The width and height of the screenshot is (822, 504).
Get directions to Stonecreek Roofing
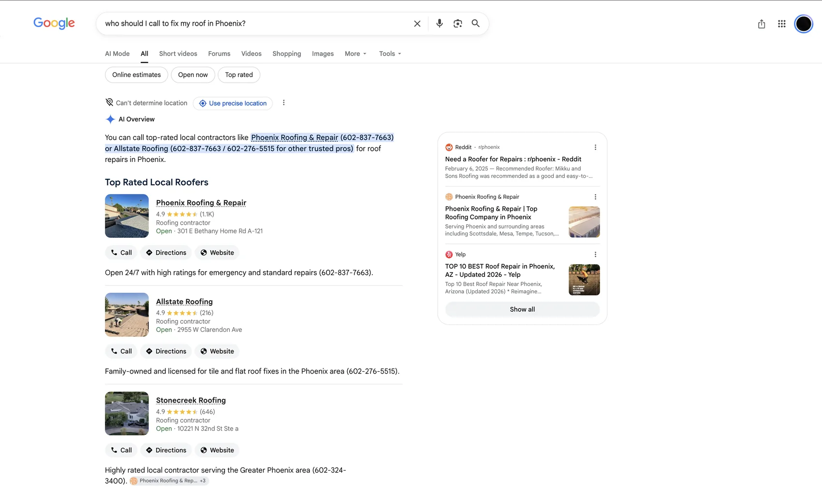[x=166, y=450]
